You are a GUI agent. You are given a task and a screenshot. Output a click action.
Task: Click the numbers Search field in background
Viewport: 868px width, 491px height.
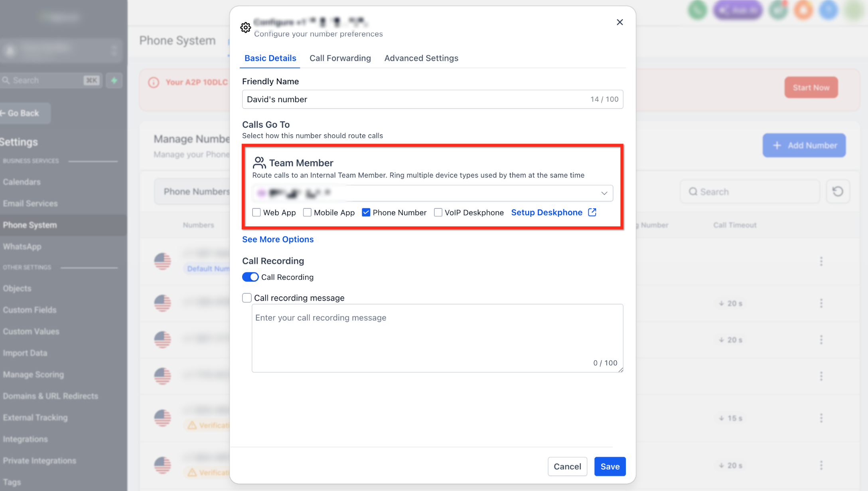point(750,192)
